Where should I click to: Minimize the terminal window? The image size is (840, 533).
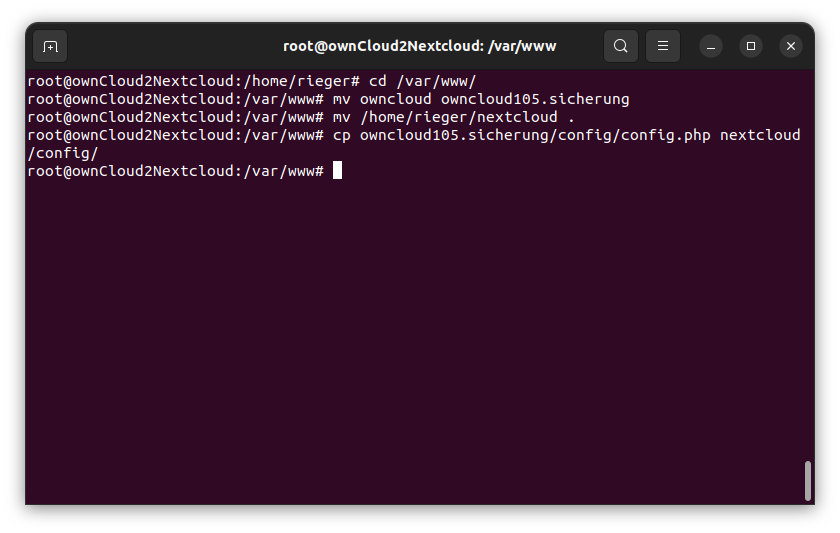coord(711,47)
